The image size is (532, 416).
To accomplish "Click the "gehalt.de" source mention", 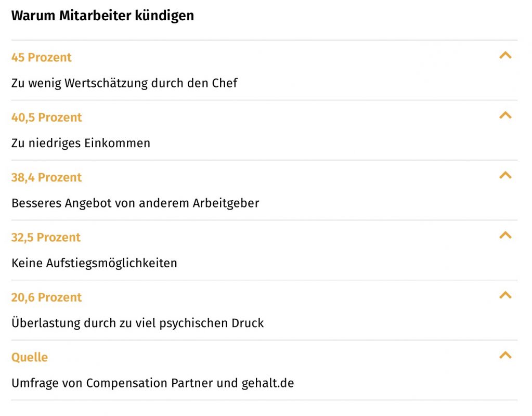I will coord(268,383).
